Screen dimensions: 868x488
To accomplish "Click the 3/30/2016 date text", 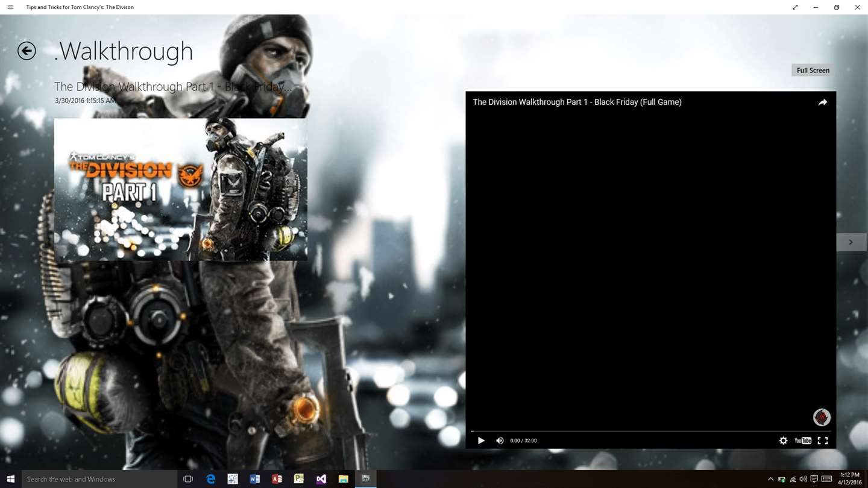I will (85, 101).
